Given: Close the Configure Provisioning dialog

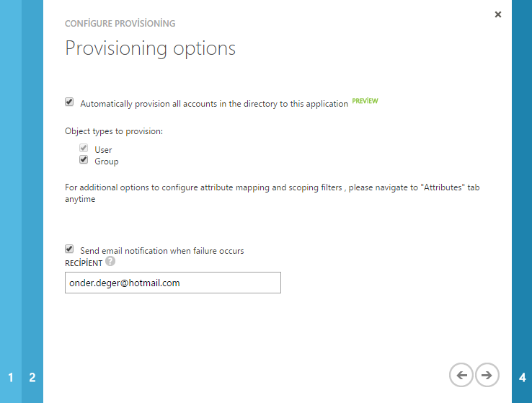Looking at the screenshot, I should point(497,14).
